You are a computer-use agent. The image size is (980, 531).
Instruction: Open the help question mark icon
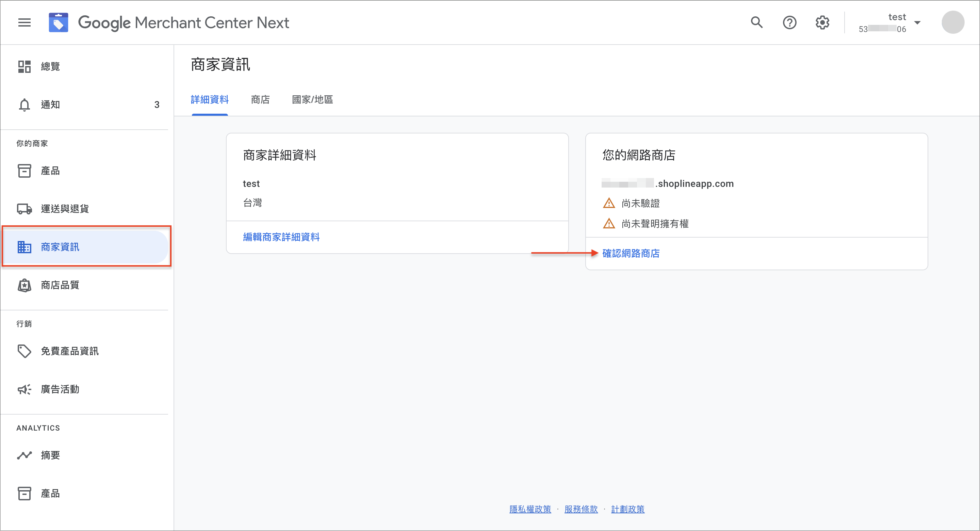pyautogui.click(x=789, y=22)
